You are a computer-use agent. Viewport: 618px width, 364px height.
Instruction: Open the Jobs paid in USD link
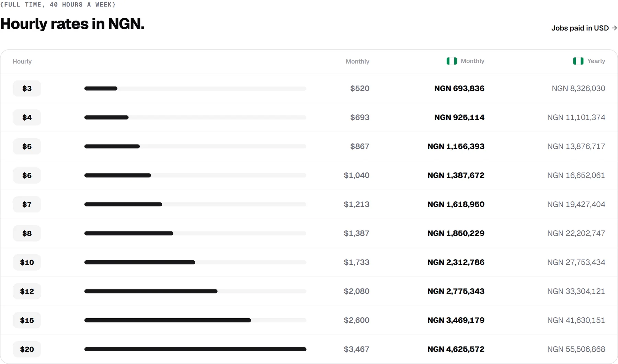point(584,28)
